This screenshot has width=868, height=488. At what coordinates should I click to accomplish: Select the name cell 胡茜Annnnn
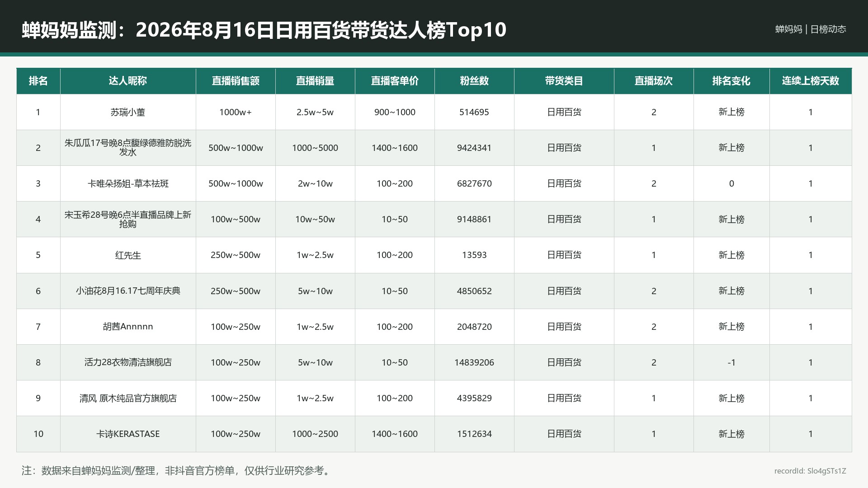(128, 327)
